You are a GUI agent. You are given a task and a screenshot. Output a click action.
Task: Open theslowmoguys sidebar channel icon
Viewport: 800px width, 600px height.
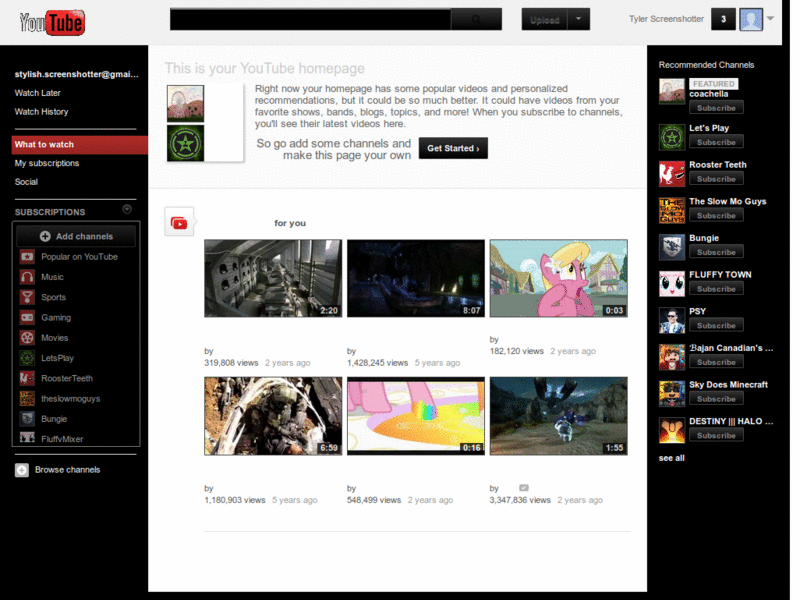[x=27, y=398]
